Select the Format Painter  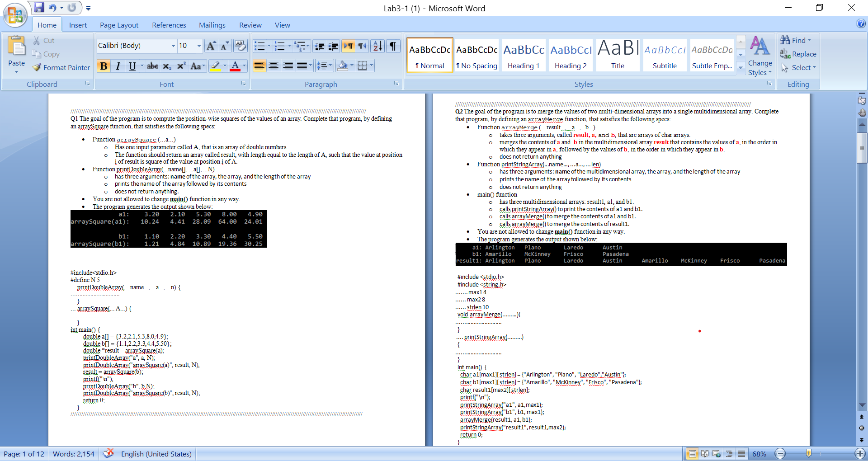click(61, 67)
